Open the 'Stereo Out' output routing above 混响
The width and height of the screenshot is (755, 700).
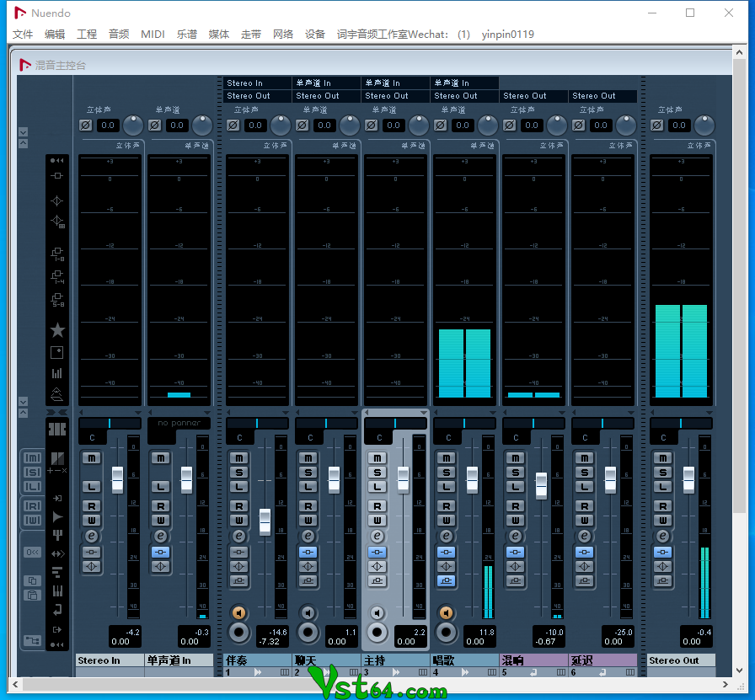(534, 96)
